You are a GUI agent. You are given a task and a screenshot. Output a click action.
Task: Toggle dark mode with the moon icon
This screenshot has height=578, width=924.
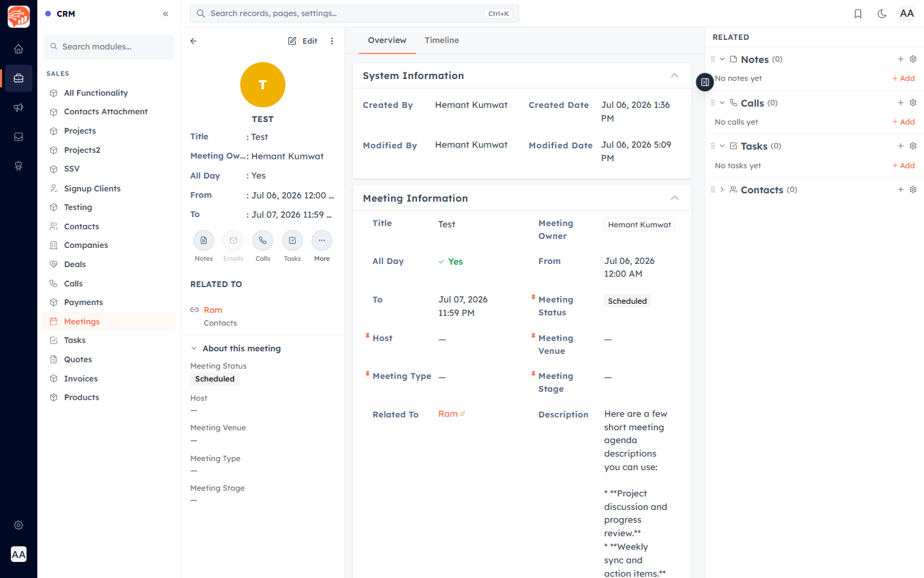coord(882,13)
